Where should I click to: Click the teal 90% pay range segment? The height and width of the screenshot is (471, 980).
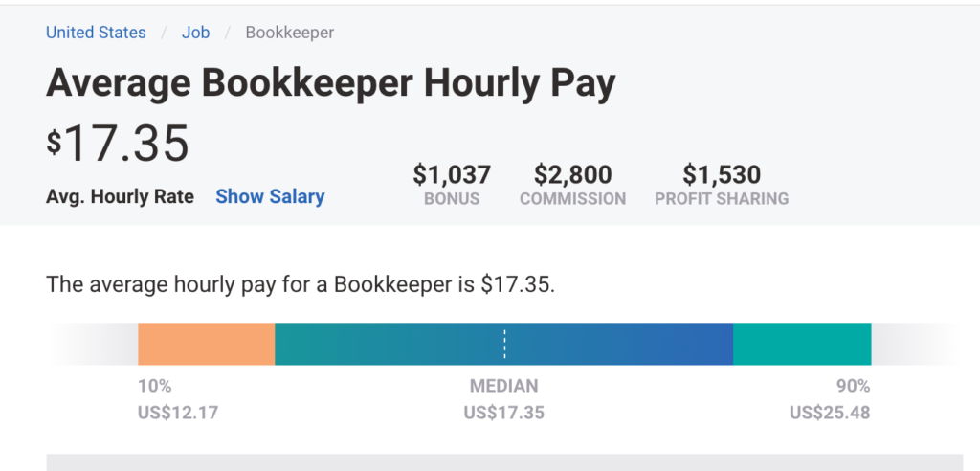pos(802,345)
